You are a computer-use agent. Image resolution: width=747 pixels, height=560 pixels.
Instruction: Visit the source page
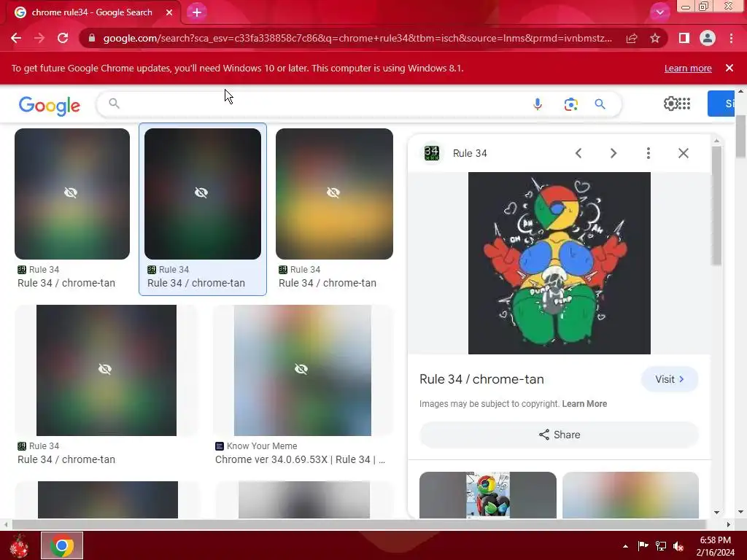click(x=670, y=379)
